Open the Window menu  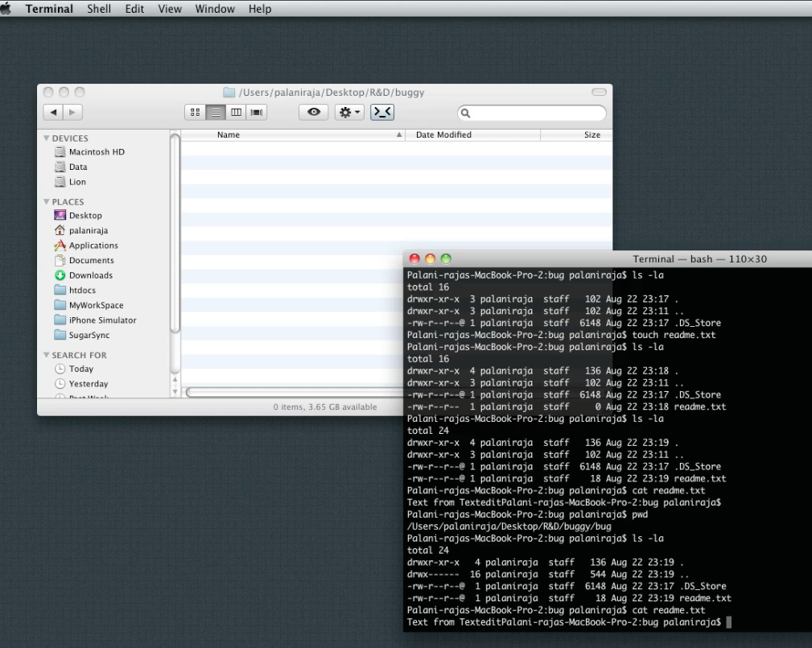215,9
